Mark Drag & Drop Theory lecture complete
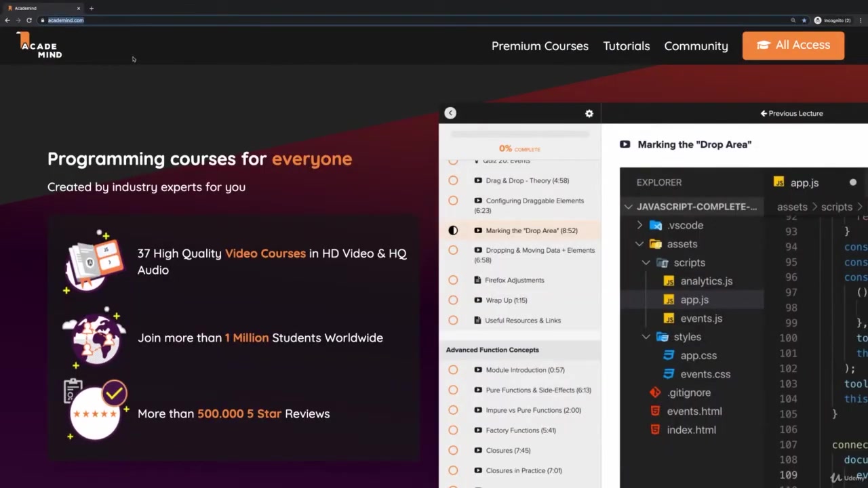 [x=453, y=180]
